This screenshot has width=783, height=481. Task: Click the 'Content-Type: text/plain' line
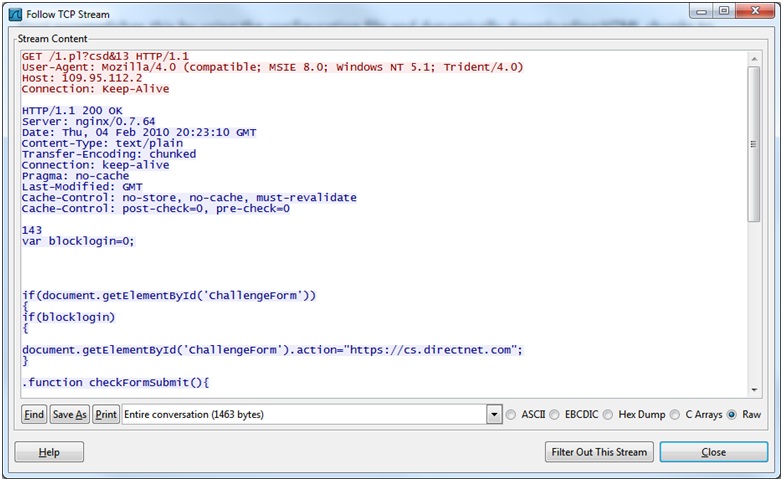(102, 143)
